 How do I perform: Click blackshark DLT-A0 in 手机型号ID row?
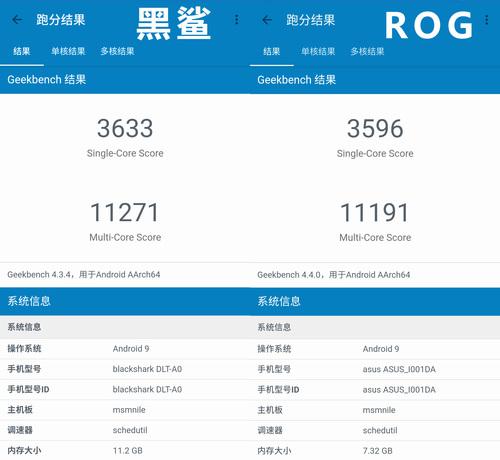coord(147,389)
